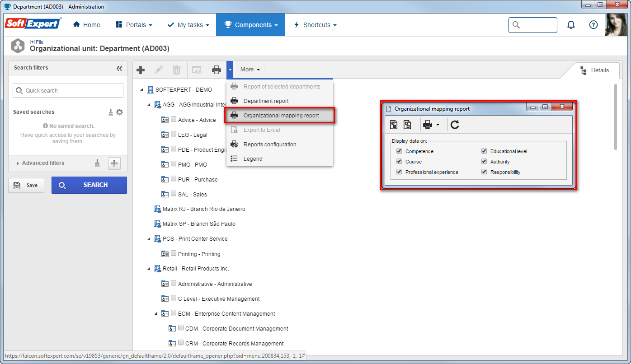Open the More dropdown

click(x=250, y=70)
